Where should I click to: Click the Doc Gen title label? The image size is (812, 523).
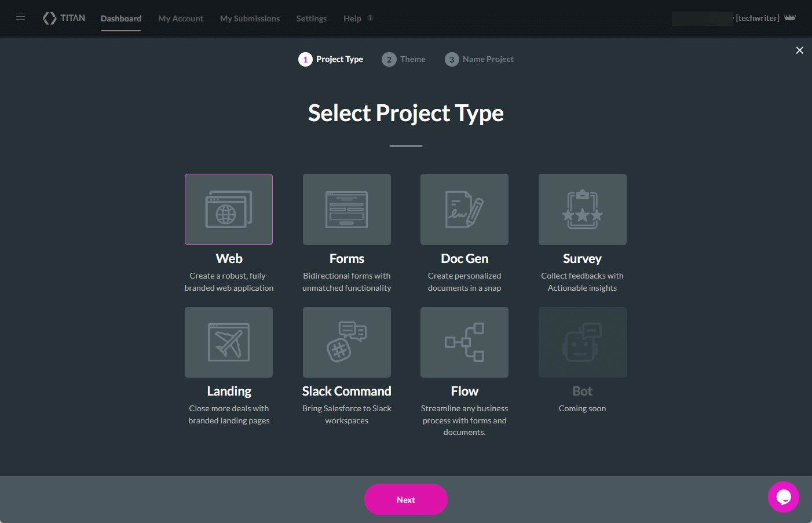pyautogui.click(x=464, y=258)
